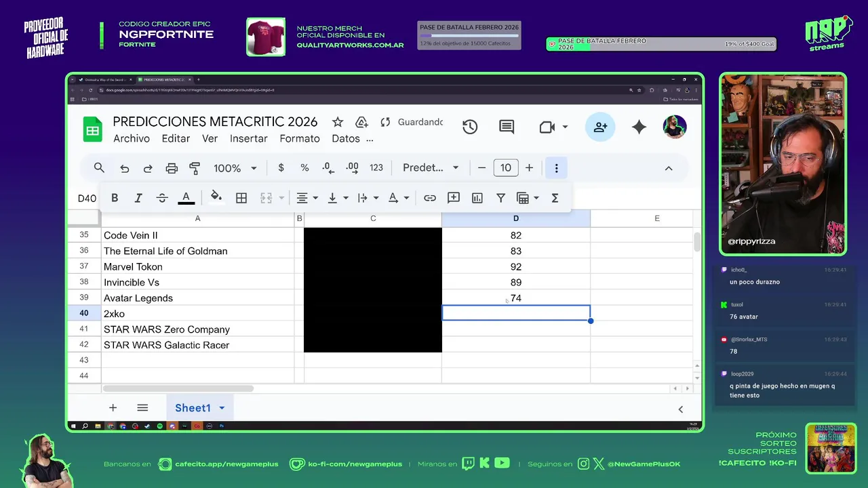Decrease font size with minus button
Screen dimensions: 868x488
pos(481,168)
